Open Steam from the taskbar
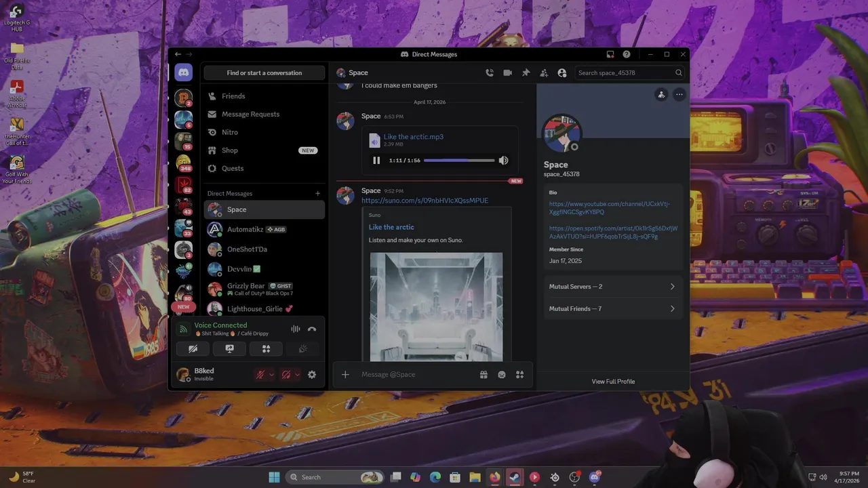Screen dimensions: 868x488 click(515, 477)
